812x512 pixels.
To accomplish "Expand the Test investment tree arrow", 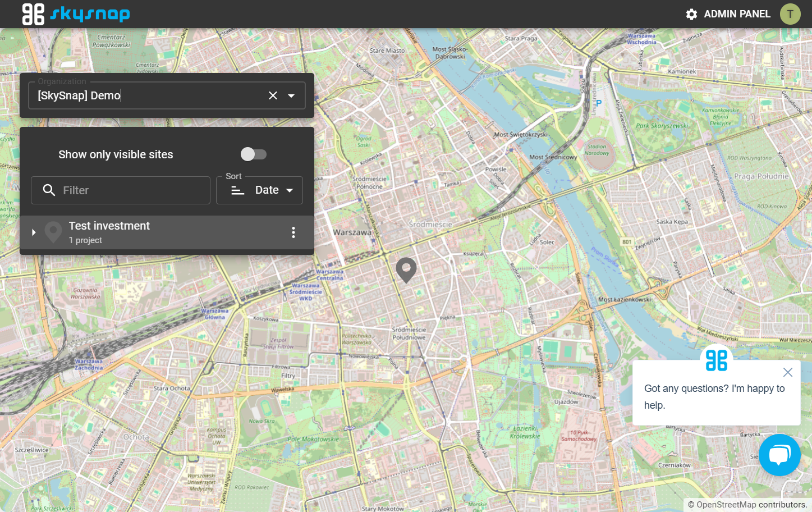I will [x=34, y=232].
